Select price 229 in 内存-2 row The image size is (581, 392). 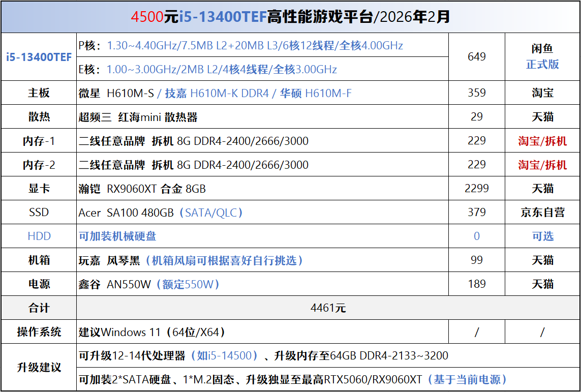476,165
